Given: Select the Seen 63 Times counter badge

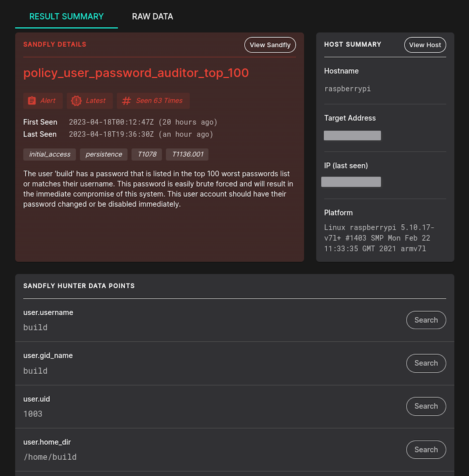Looking at the screenshot, I should click(x=153, y=101).
